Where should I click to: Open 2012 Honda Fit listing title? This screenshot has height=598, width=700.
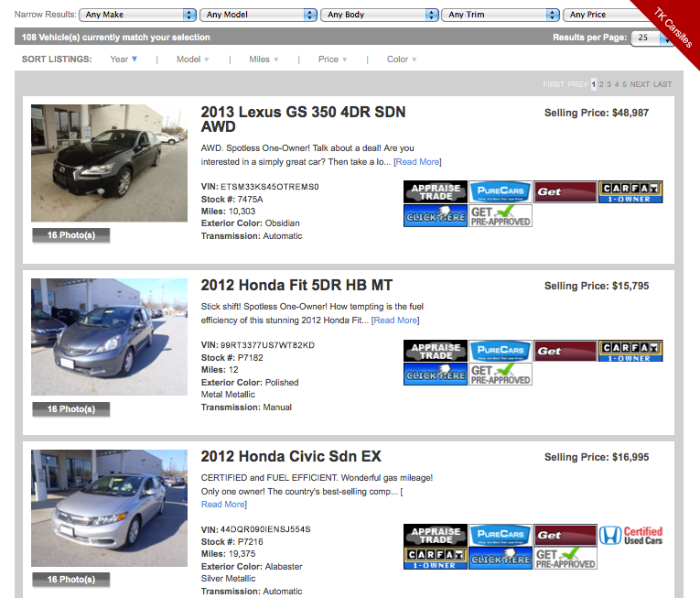(x=296, y=285)
